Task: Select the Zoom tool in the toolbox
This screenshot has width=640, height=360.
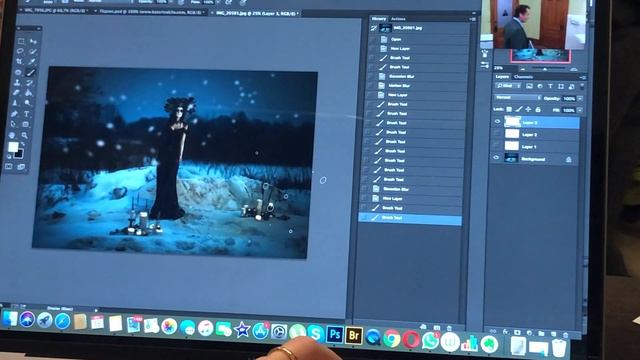Action: [25, 136]
